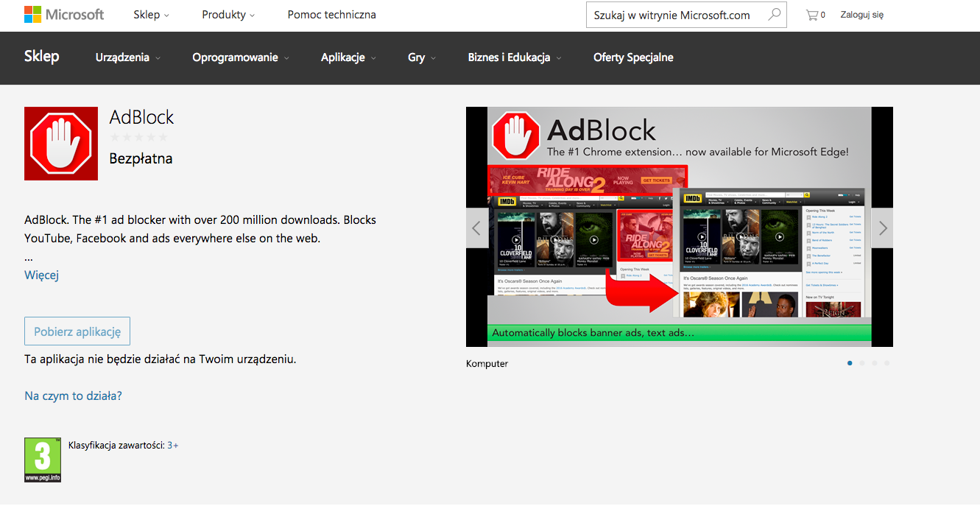Image resolution: width=980 pixels, height=506 pixels.
Task: Click the AdBlock star rating
Action: [138, 137]
